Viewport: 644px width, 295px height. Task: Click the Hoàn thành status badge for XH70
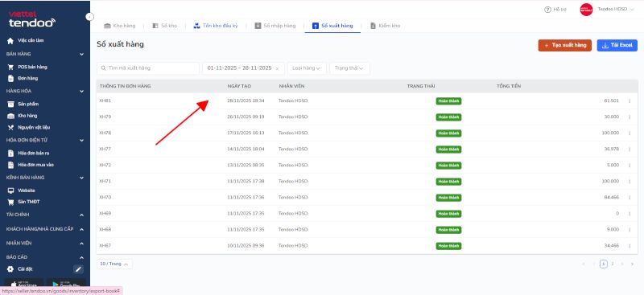pyautogui.click(x=448, y=198)
